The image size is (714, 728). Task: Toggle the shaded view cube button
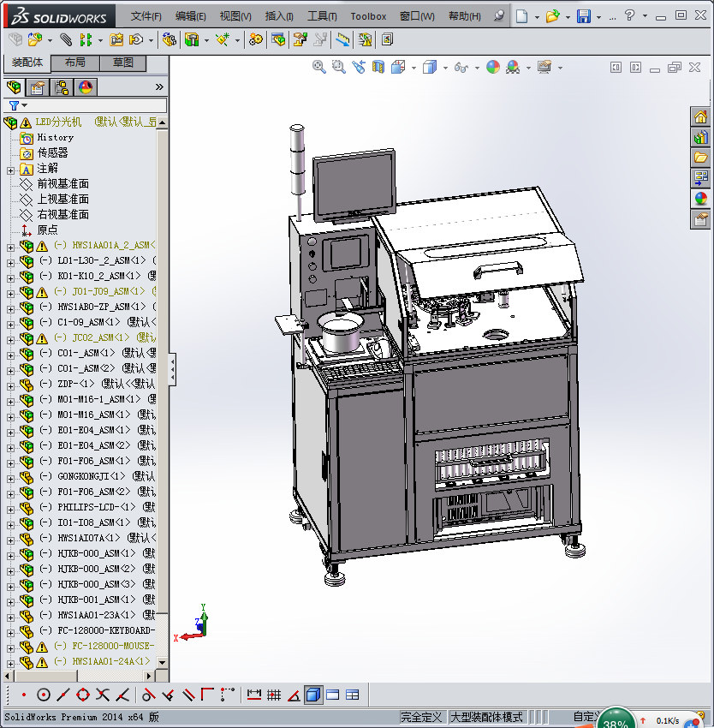(313, 695)
